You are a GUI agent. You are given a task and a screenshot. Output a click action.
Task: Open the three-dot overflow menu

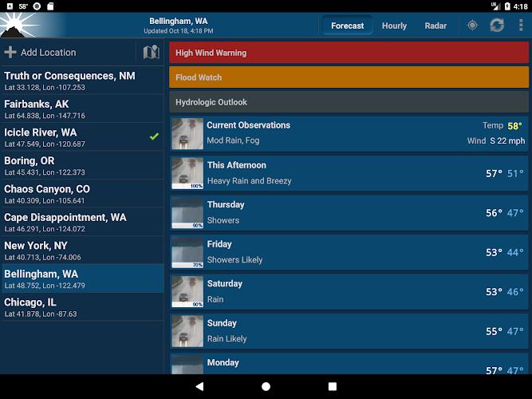(x=521, y=26)
